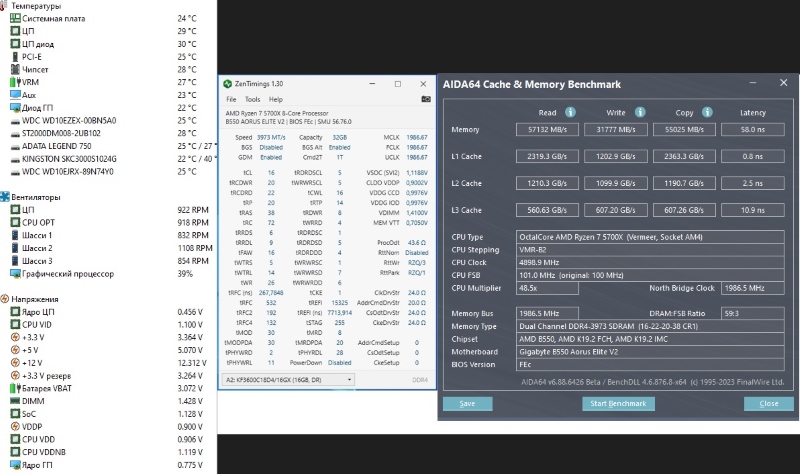Click the Графический процессор icon

pos(15,273)
